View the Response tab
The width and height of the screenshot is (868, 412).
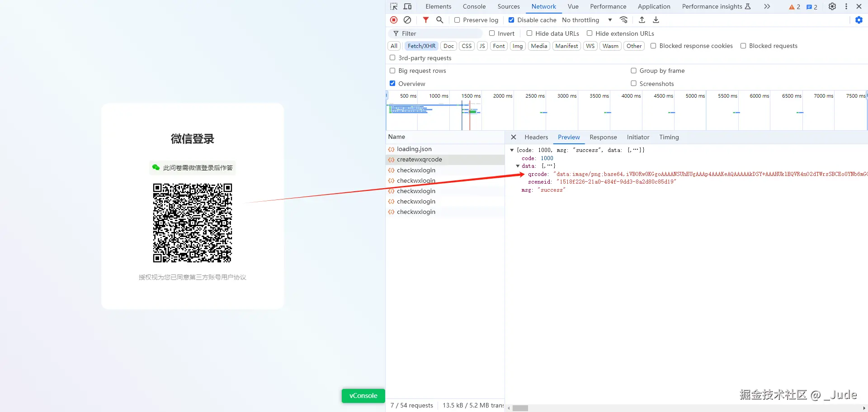click(603, 137)
